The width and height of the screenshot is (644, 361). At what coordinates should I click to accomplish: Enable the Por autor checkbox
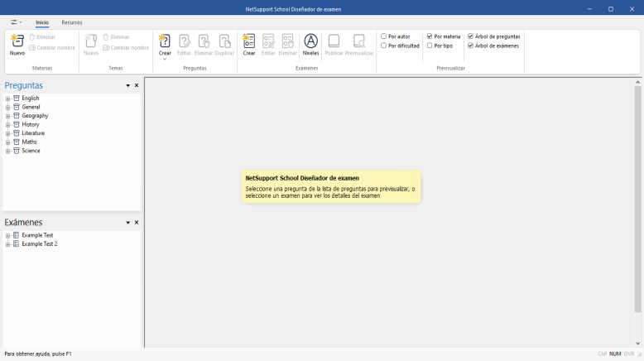point(383,36)
